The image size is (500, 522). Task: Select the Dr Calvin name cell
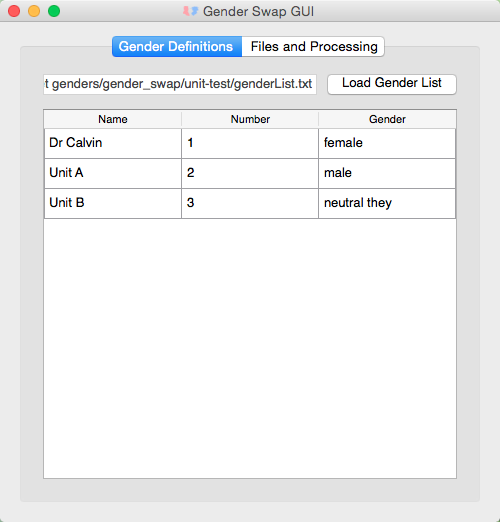click(113, 143)
